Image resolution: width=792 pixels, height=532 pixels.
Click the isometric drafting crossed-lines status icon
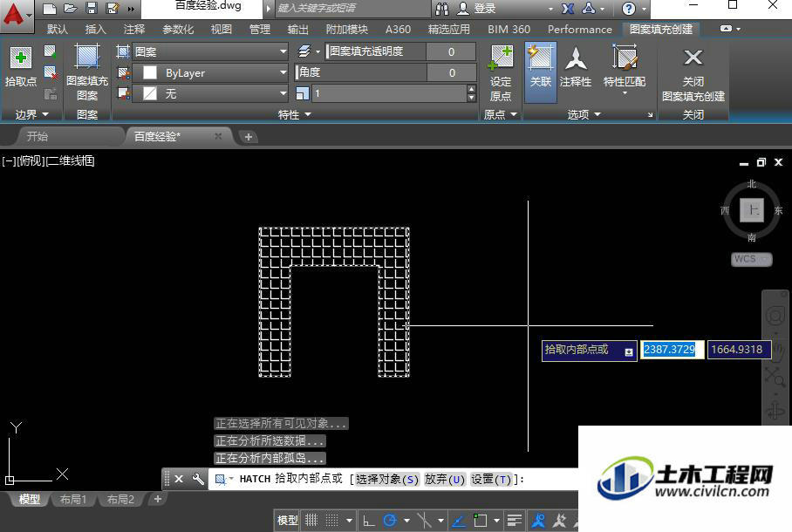[x=424, y=520]
